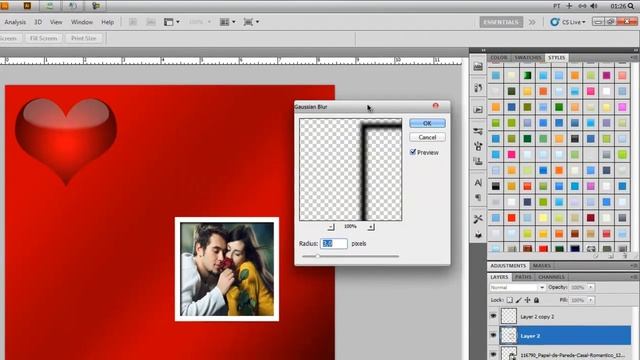Toggle lock all padlock icon
The width and height of the screenshot is (640, 360).
pos(536,300)
